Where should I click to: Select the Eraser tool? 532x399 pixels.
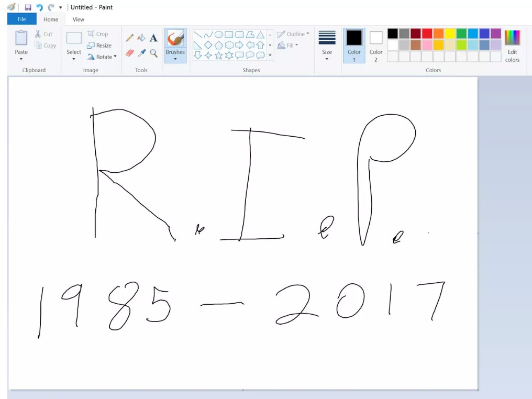(130, 52)
